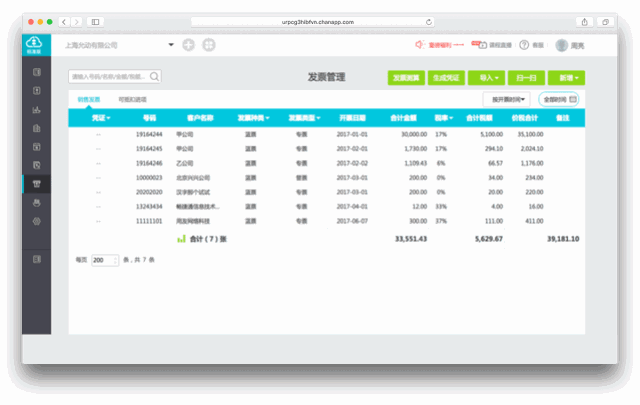Expand the company name dropdown arrow
This screenshot has height=405, width=640.
171,45
